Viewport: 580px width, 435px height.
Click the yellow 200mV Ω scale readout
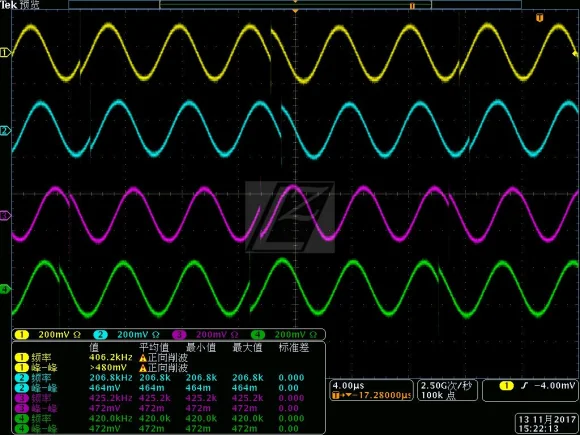60,335
